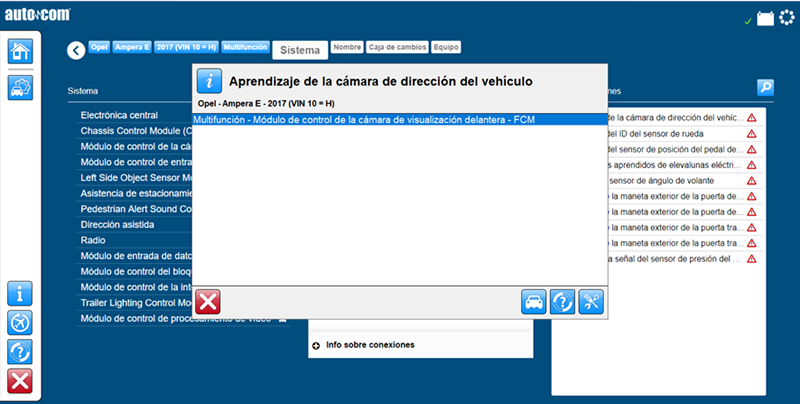Click the autocom logo
The width and height of the screenshot is (800, 404).
point(38,15)
